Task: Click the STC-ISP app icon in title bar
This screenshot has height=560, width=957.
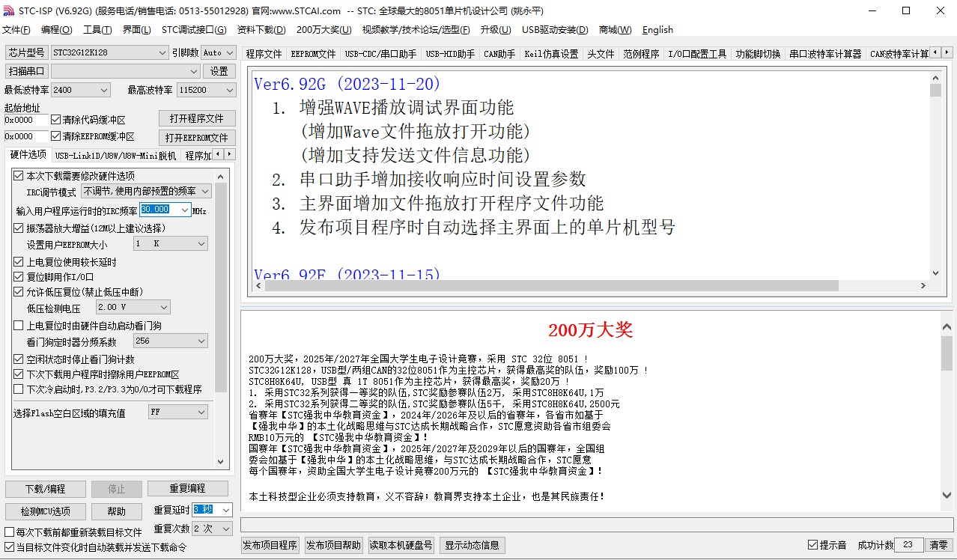Action: [x=9, y=10]
